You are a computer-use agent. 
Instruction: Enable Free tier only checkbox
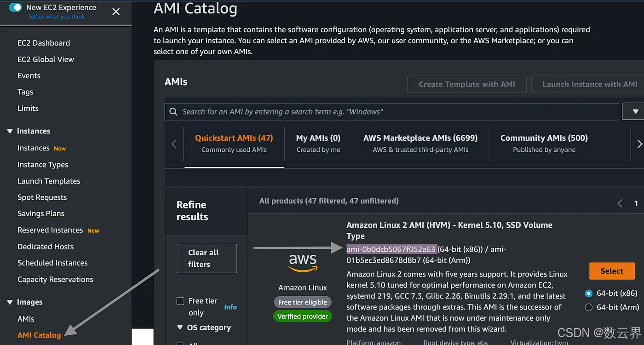[x=180, y=301]
